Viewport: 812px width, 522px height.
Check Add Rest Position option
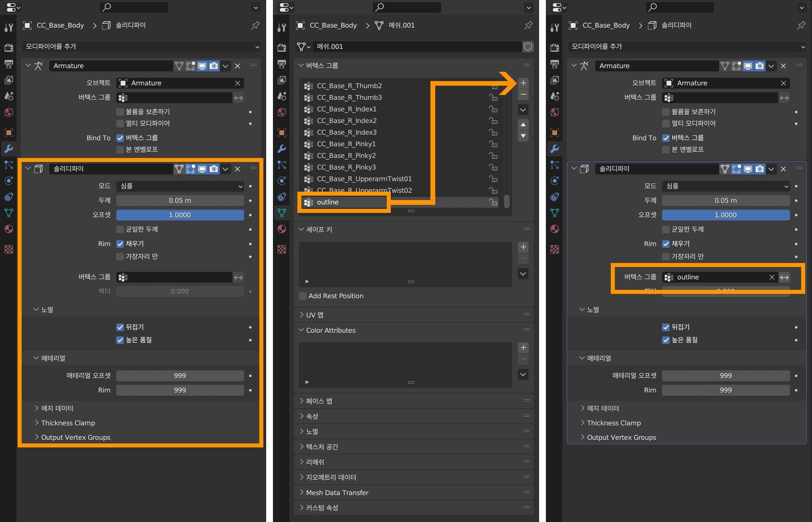point(303,296)
